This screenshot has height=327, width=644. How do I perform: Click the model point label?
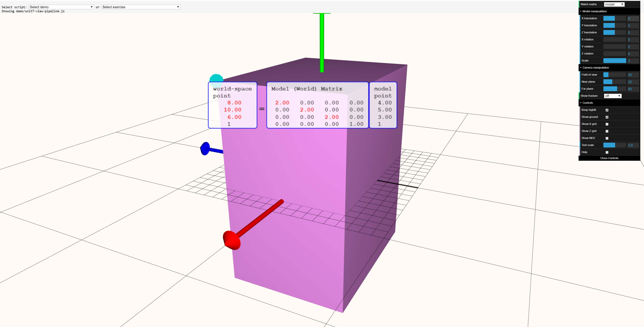(383, 92)
